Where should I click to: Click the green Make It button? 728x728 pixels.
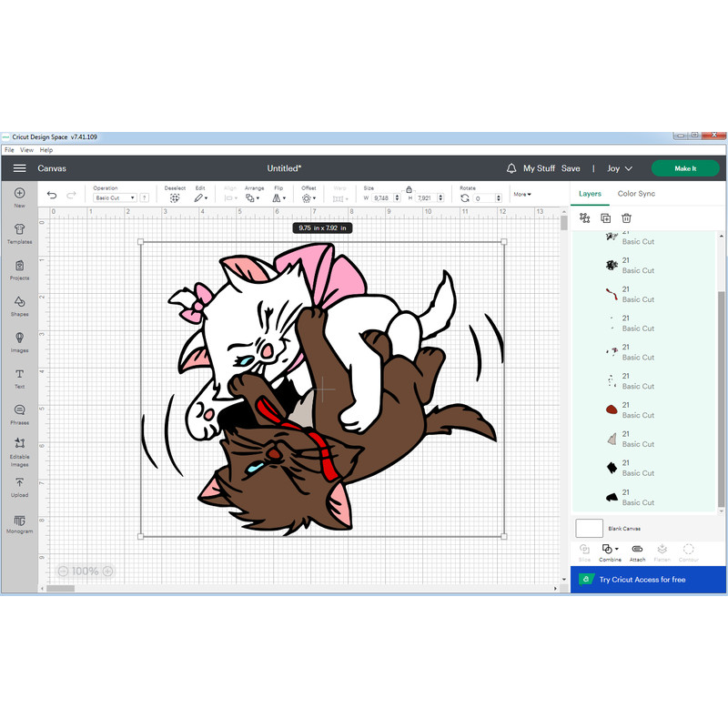[x=685, y=167]
